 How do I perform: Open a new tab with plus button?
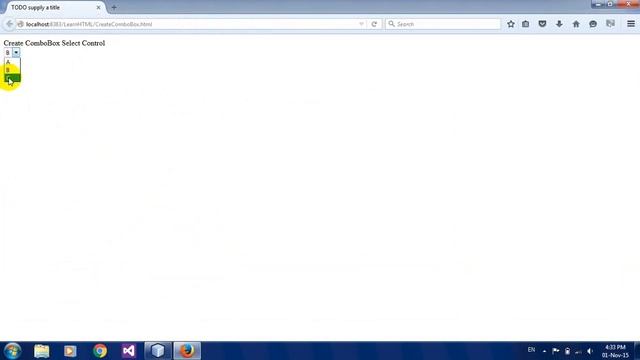(x=114, y=7)
